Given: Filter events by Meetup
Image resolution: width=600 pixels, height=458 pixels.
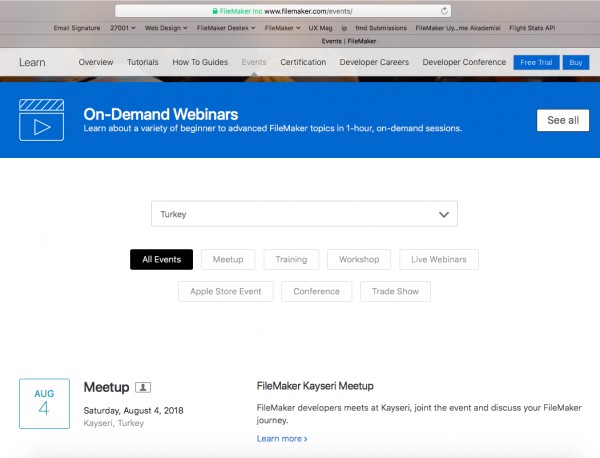Looking at the screenshot, I should pyautogui.click(x=228, y=259).
